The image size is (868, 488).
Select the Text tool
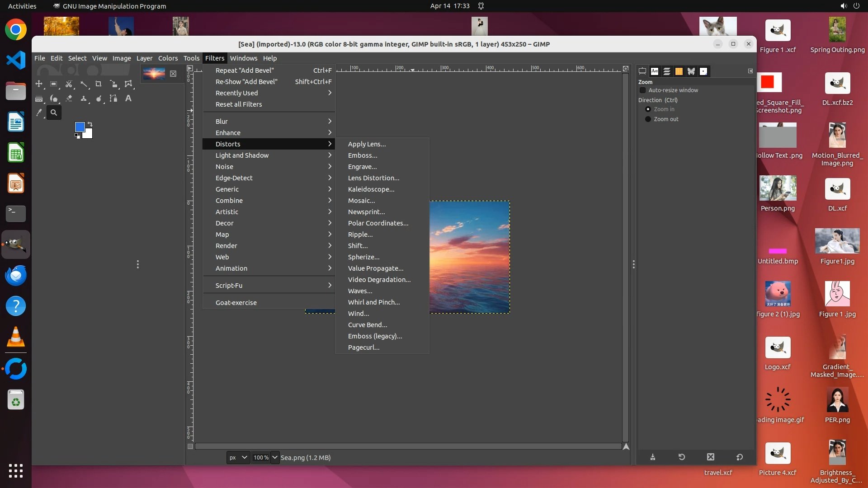[x=128, y=99]
